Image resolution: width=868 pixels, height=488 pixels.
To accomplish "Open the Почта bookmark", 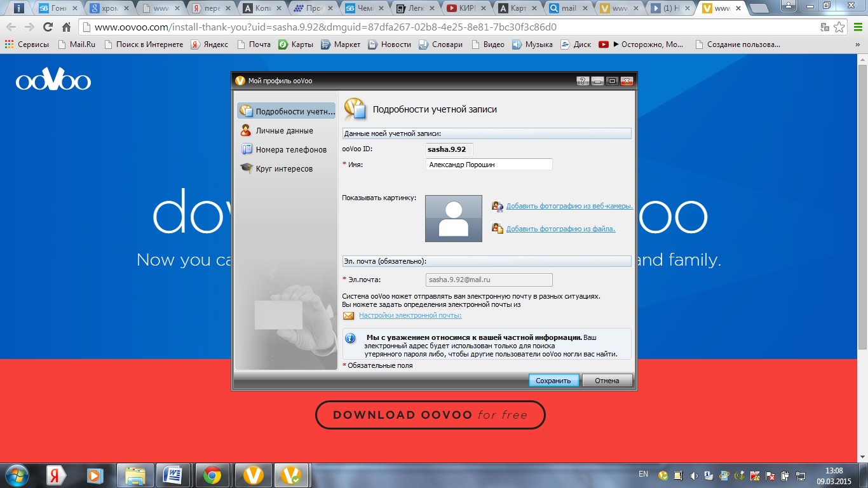I will pyautogui.click(x=254, y=44).
